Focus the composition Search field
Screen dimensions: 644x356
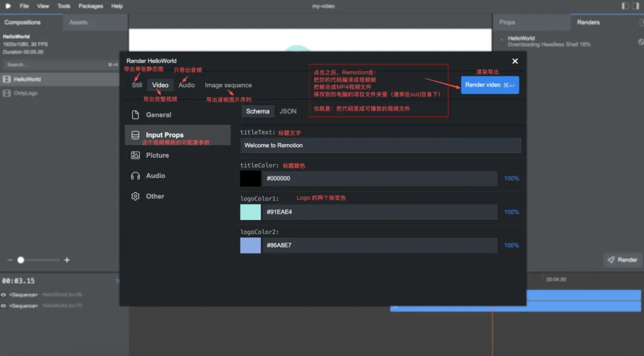61,64
